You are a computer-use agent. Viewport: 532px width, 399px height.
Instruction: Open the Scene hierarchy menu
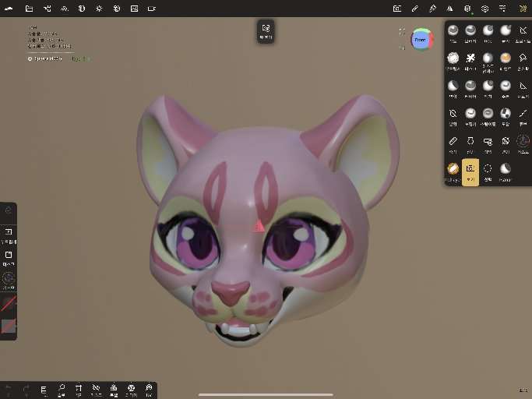47,9
